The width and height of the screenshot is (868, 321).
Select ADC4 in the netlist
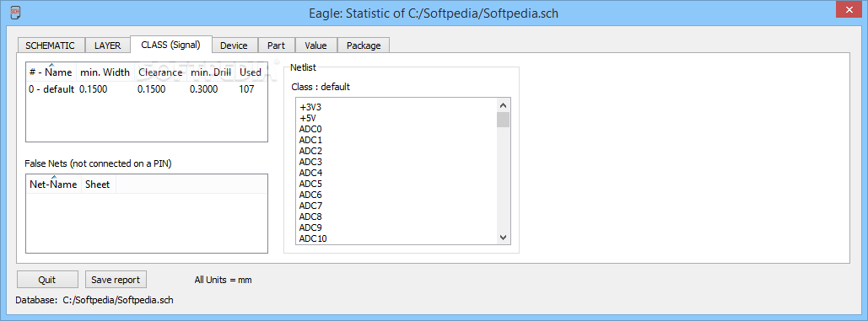point(310,173)
